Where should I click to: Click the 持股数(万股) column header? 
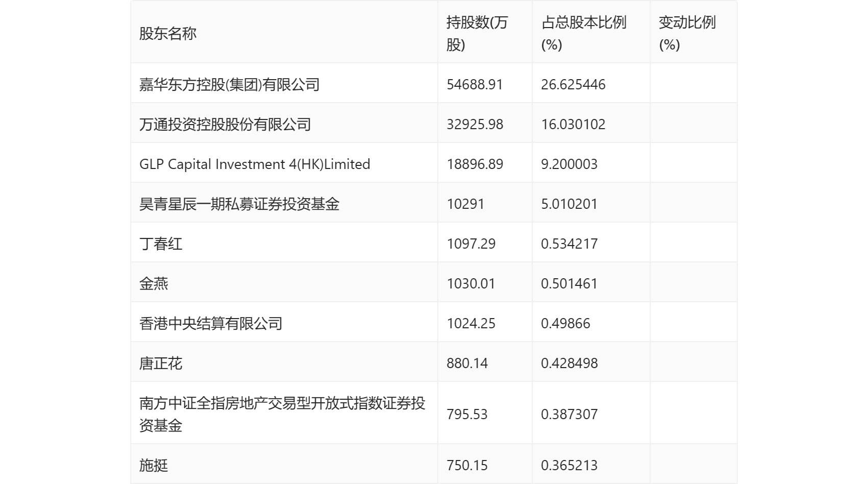pos(477,34)
